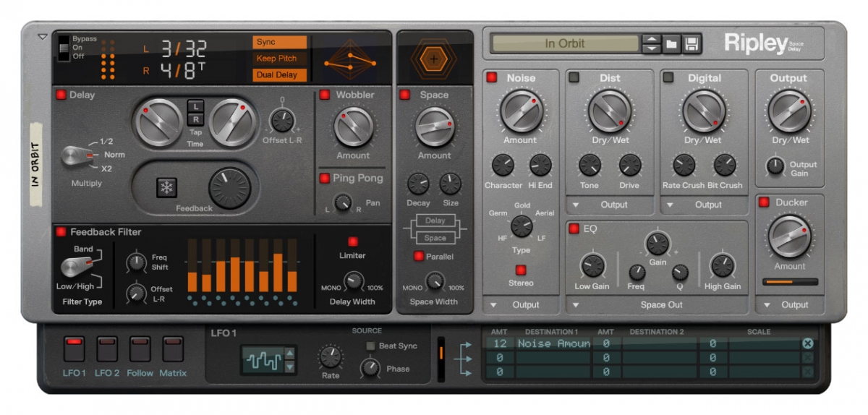Toggle the Feedback Filter LED
Viewport: 868px width, 415px height.
[x=61, y=232]
